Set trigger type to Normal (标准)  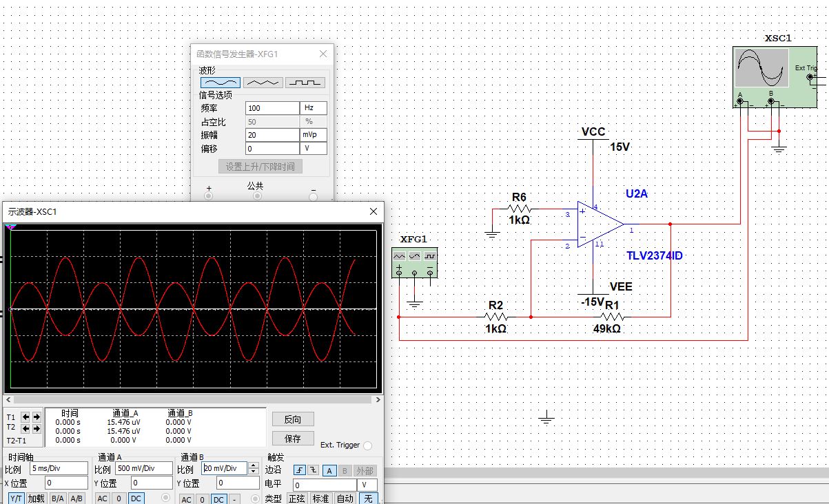coord(320,498)
